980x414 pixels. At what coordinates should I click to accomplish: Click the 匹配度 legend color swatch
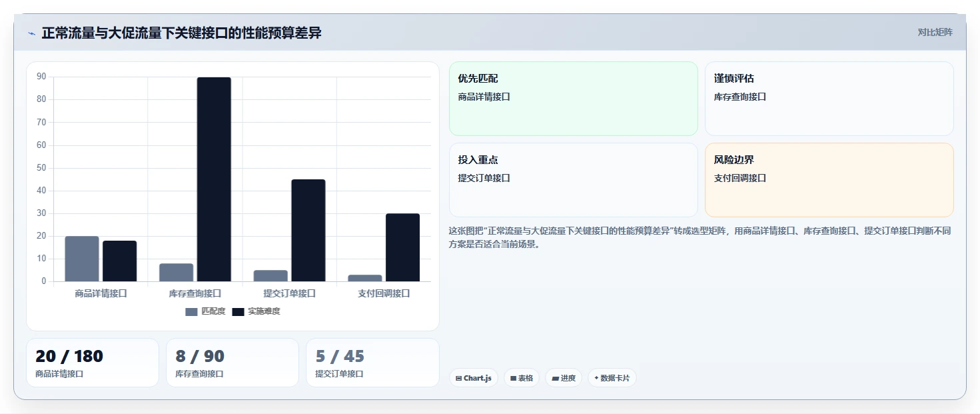coord(191,311)
